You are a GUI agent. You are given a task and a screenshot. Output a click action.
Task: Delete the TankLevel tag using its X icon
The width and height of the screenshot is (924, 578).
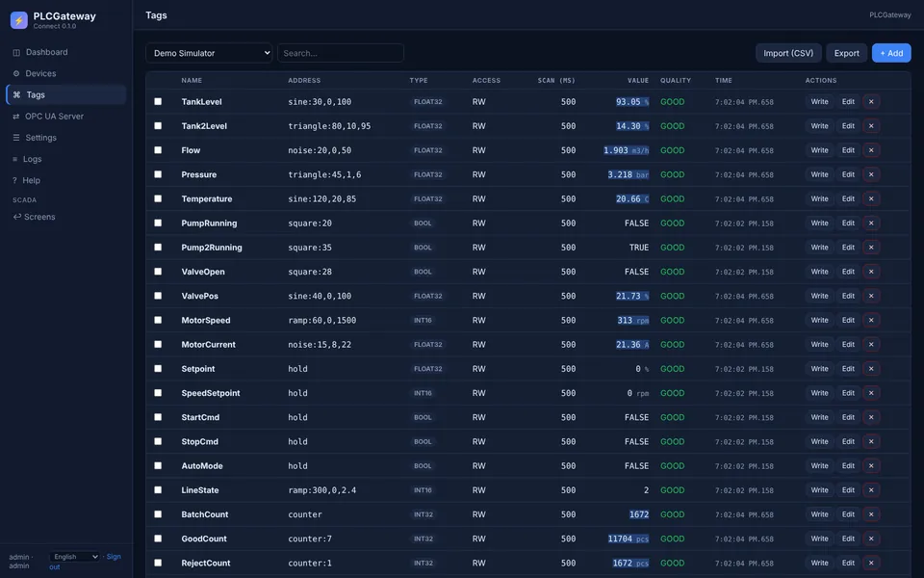871,101
